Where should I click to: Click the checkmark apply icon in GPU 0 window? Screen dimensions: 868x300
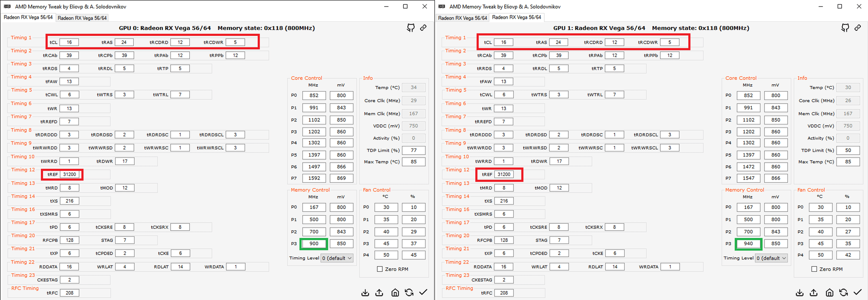(423, 292)
